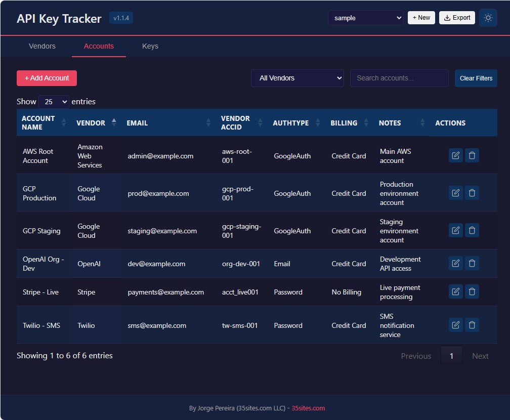Click the v1.1.4 version badge

[x=121, y=18]
